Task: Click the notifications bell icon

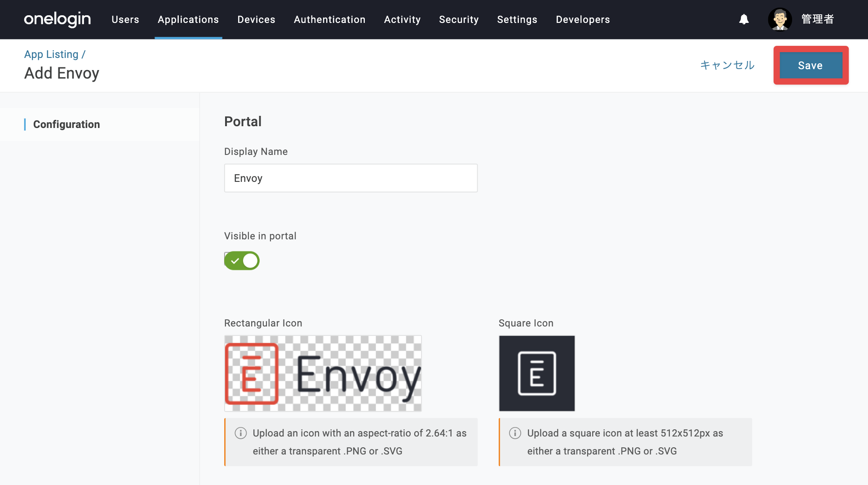Action: (744, 19)
